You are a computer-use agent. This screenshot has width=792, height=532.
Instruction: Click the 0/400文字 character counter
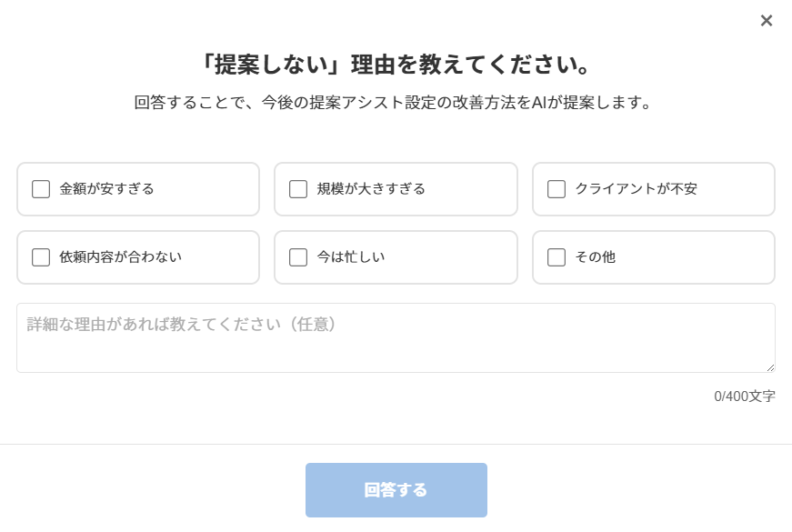tap(745, 396)
